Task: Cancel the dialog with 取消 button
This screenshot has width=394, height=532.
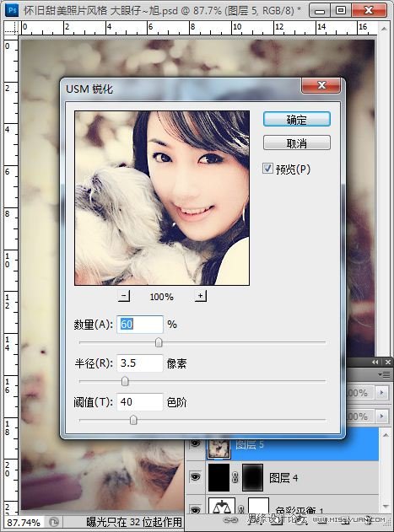Action: pyautogui.click(x=296, y=142)
